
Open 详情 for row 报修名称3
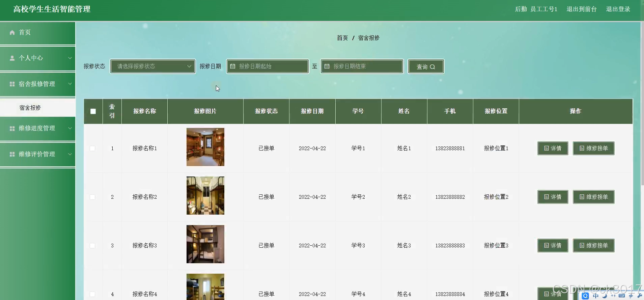[553, 246]
